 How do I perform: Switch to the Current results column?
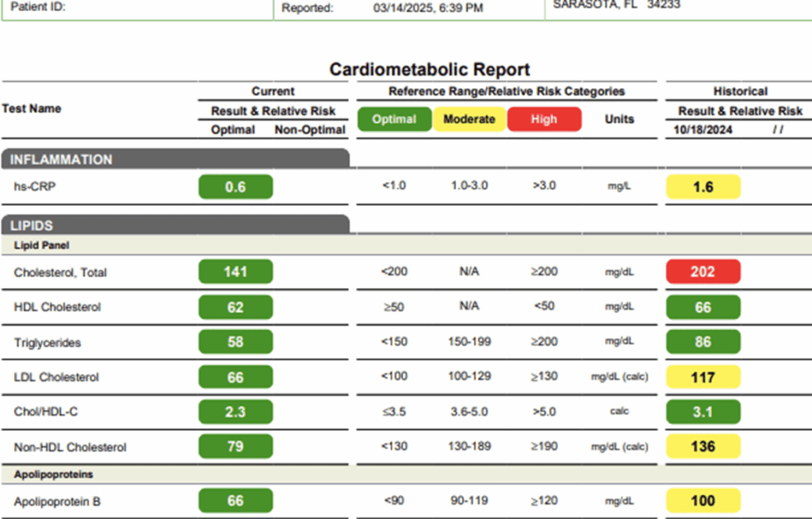[x=273, y=91]
